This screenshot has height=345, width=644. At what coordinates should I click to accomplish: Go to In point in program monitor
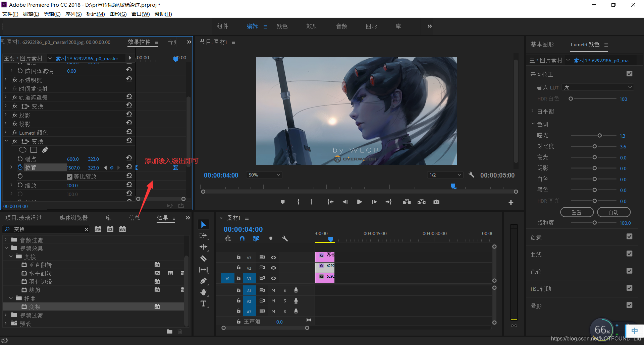tap(330, 202)
